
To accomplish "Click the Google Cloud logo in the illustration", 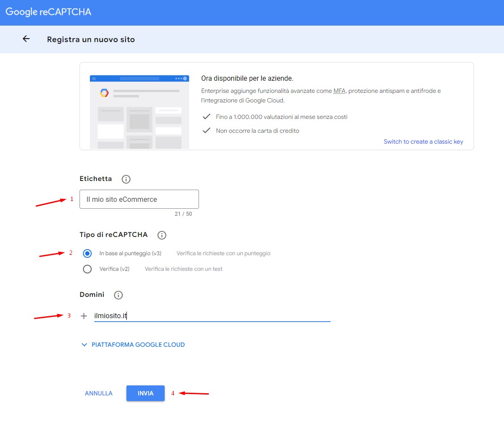I will coord(104,92).
